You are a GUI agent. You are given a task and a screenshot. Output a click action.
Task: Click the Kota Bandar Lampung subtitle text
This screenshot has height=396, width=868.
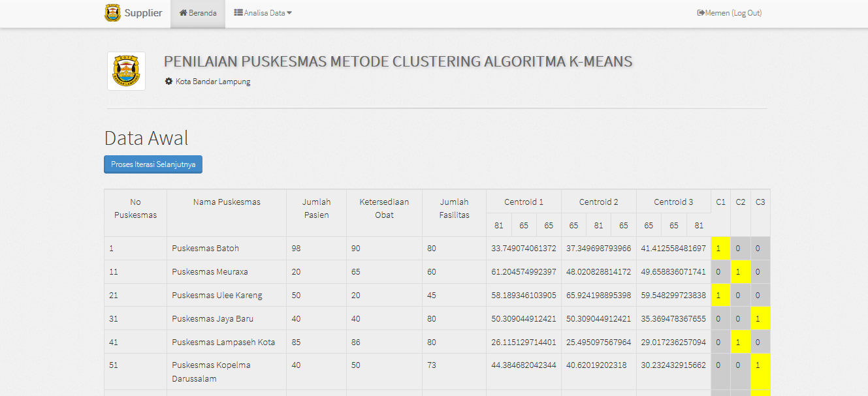[213, 82]
